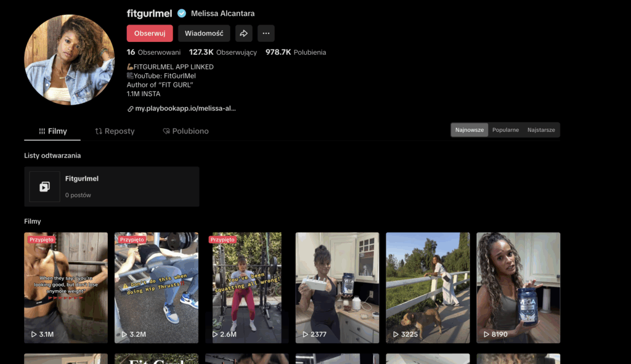Click the play icon on 3.1M video
Viewport: 631px width, 364px height.
[34, 334]
